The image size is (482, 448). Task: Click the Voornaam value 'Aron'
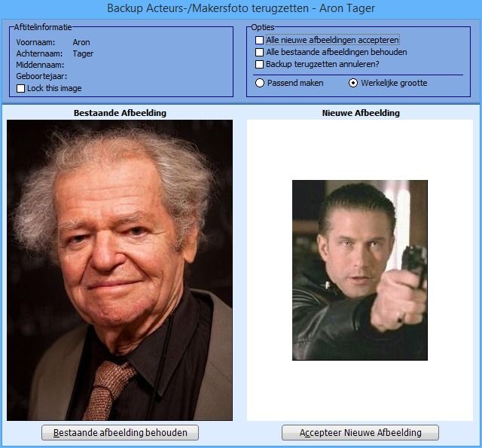tap(81, 42)
